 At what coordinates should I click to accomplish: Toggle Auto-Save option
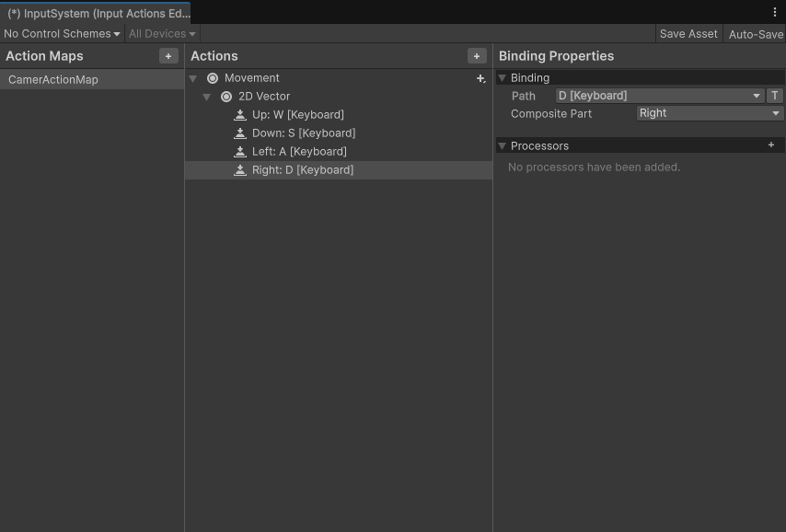coord(756,34)
